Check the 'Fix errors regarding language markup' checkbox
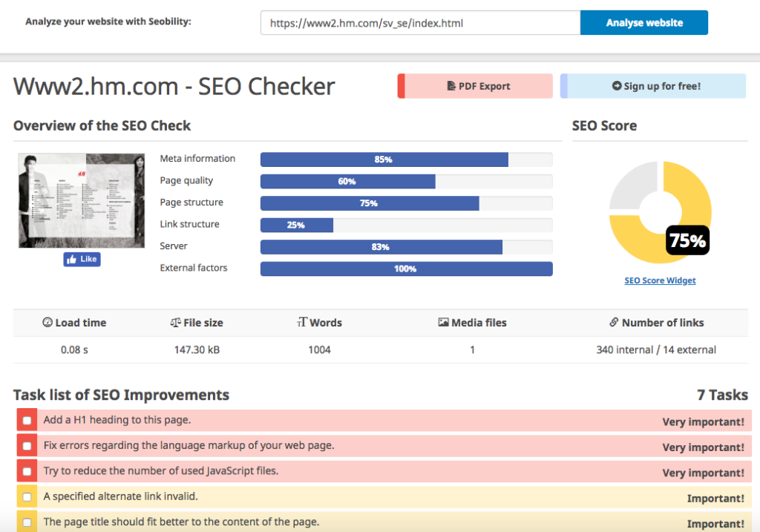The width and height of the screenshot is (760, 532). 27,446
